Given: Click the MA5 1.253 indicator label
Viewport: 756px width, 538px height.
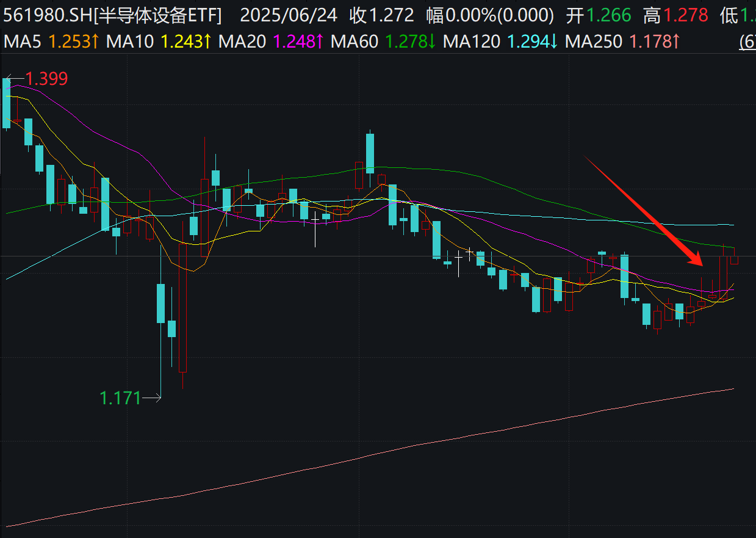Looking at the screenshot, I should coord(51,42).
